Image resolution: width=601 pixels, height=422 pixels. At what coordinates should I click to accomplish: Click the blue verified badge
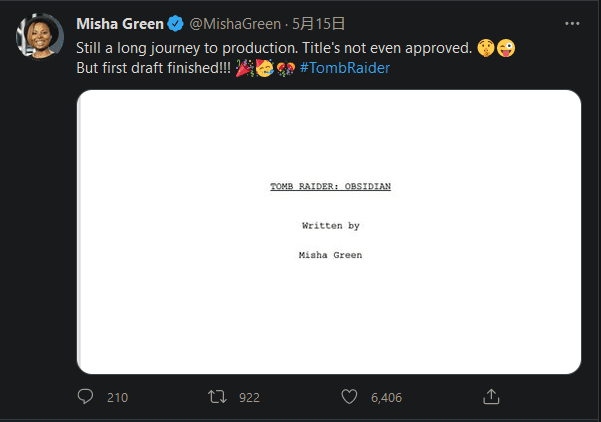tap(176, 24)
